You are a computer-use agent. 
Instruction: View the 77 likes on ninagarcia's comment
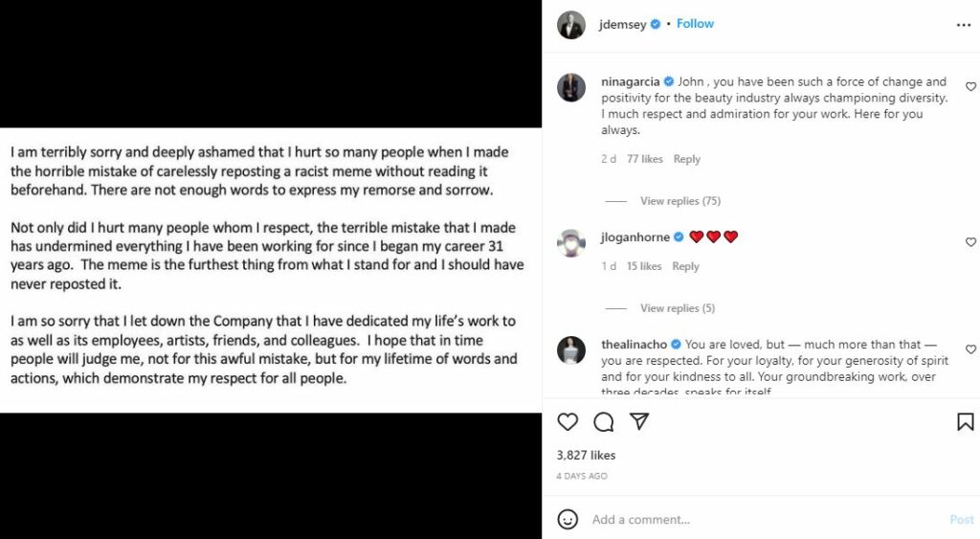tap(644, 159)
